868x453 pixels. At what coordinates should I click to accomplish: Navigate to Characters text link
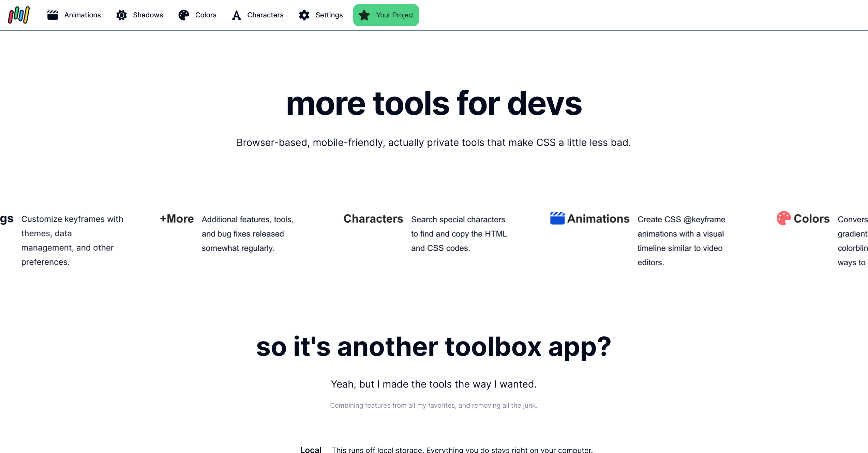tap(265, 15)
